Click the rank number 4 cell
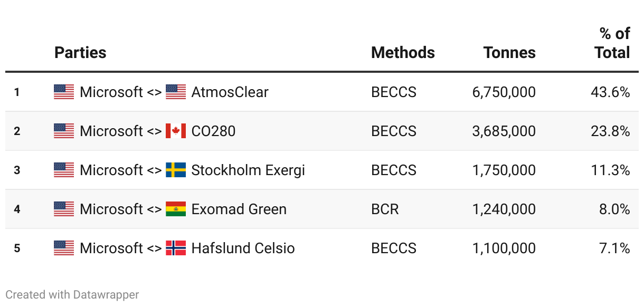The image size is (644, 307). (17, 209)
